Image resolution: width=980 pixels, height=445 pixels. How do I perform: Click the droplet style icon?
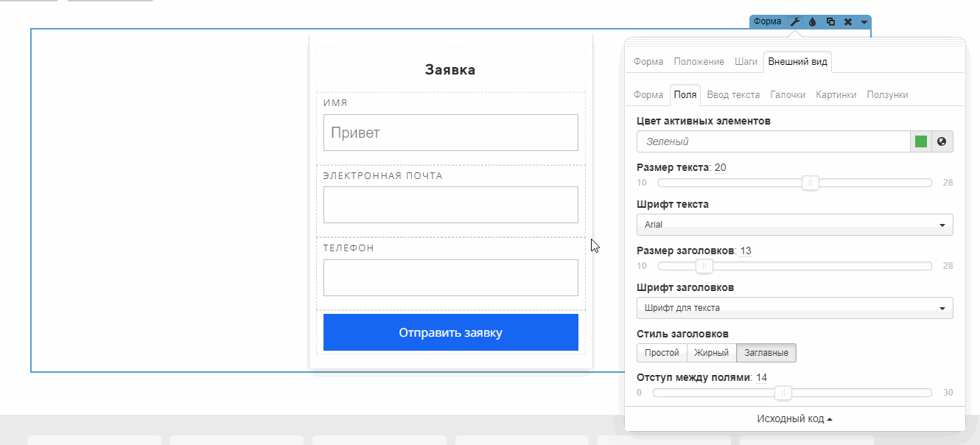point(813,22)
